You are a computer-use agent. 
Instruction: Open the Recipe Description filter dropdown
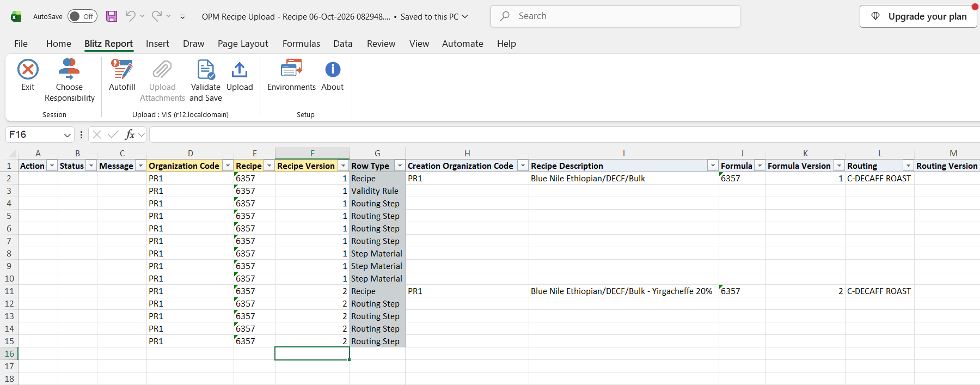713,166
